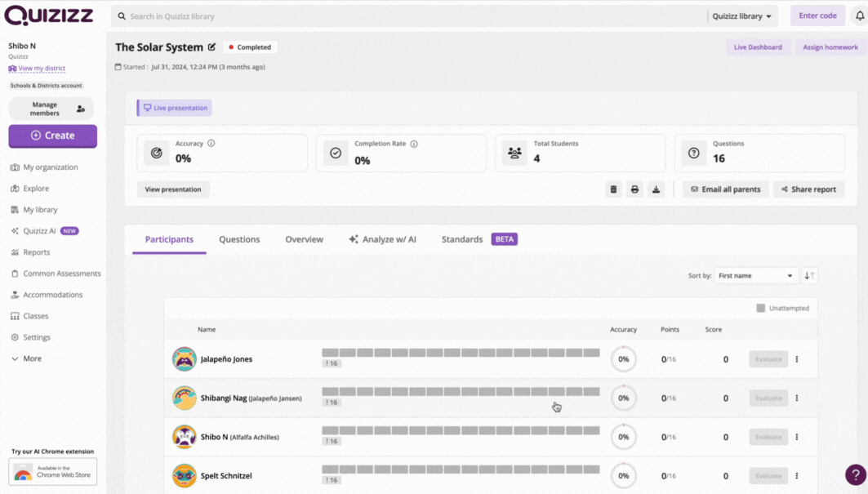
Task: Open the Sort by First name dropdown
Action: 755,275
